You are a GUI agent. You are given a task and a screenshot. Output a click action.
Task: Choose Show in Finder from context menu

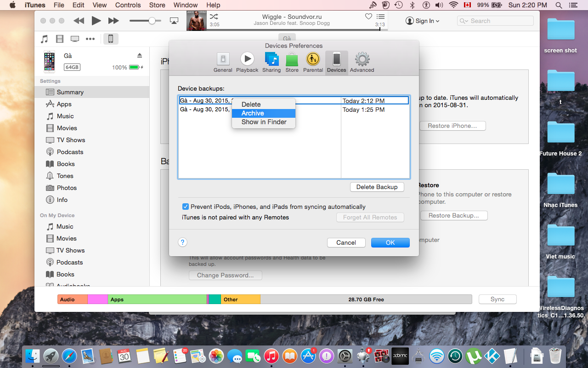(264, 122)
